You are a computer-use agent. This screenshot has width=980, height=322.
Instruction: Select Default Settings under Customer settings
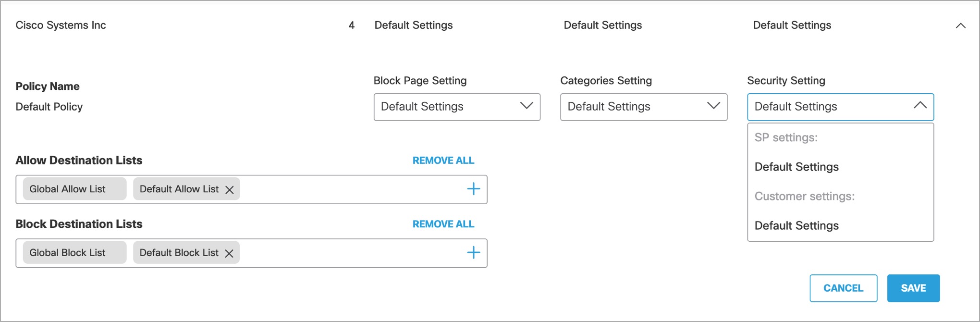(x=796, y=225)
